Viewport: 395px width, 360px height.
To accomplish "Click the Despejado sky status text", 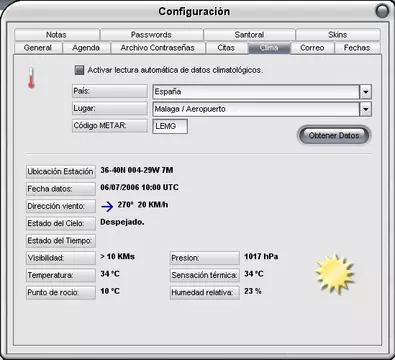I will (122, 222).
